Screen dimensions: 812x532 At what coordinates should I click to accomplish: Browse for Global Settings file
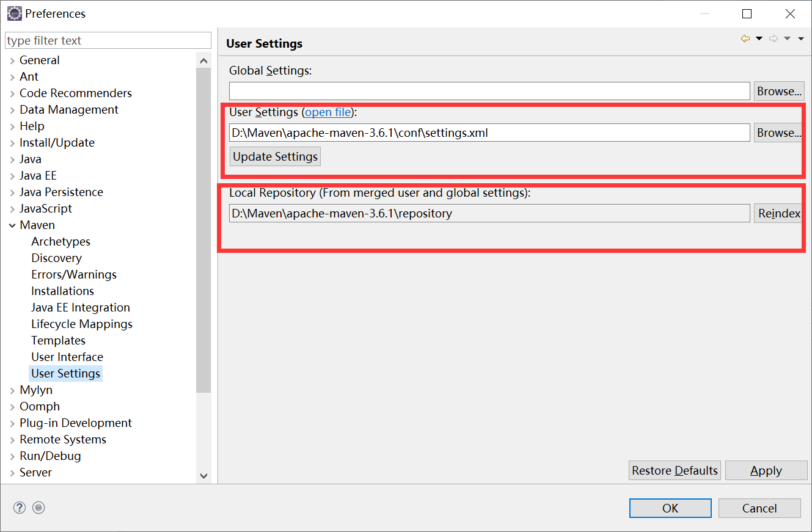click(x=779, y=91)
